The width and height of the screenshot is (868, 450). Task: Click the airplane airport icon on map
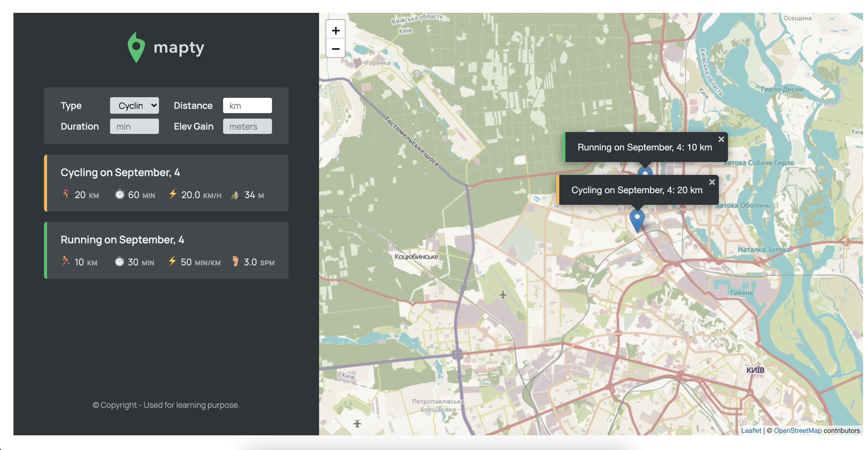click(503, 295)
